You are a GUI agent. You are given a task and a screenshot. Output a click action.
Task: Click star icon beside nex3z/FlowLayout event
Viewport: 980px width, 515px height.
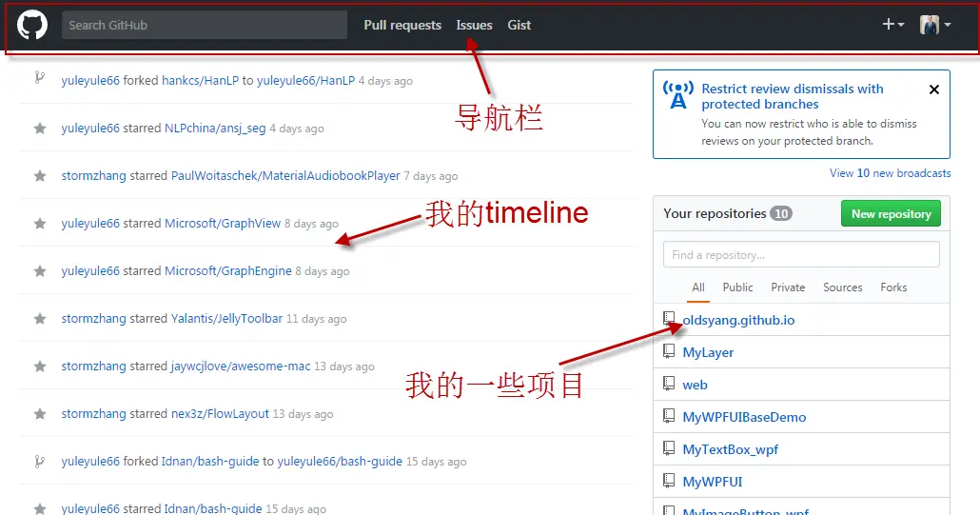pyautogui.click(x=40, y=414)
